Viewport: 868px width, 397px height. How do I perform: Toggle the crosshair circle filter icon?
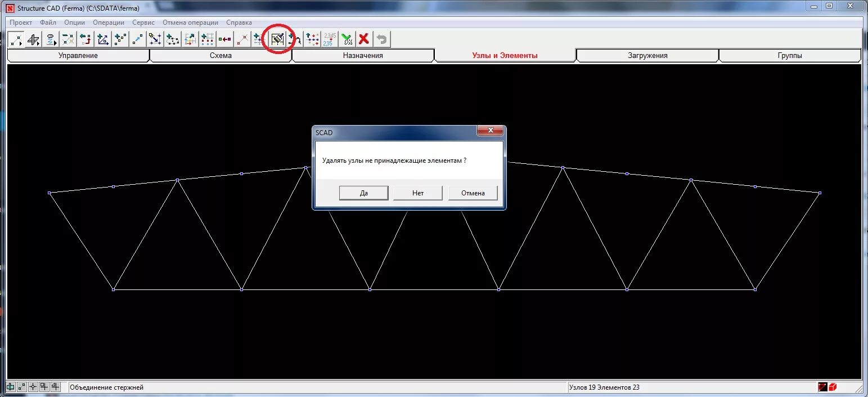click(33, 387)
